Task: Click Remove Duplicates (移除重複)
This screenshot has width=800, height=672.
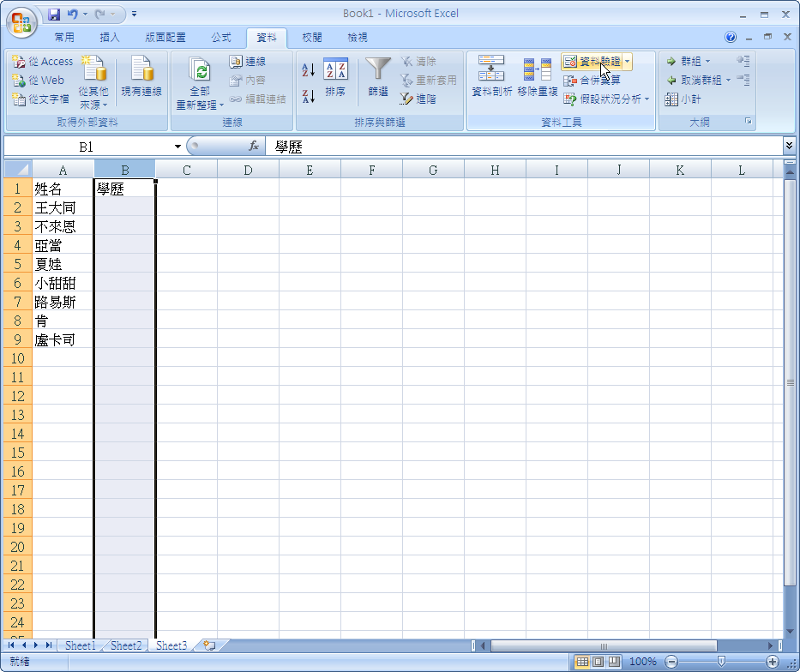Action: pos(538,76)
